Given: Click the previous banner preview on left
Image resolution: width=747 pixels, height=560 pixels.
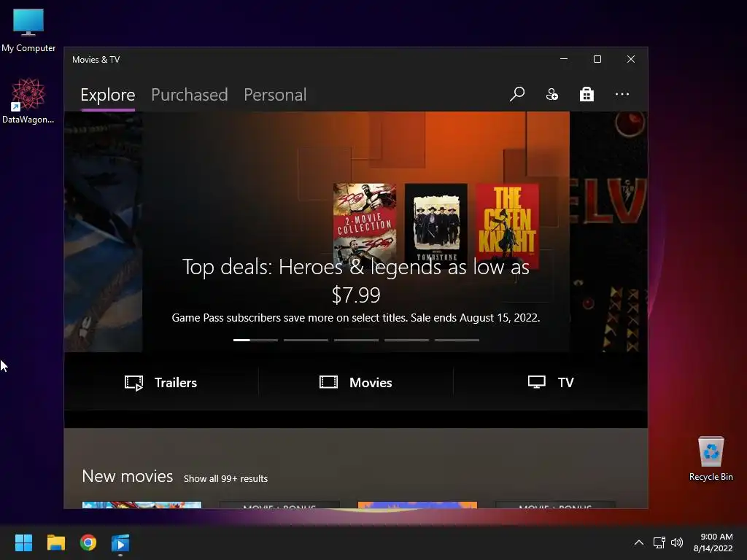Looking at the screenshot, I should point(103,231).
